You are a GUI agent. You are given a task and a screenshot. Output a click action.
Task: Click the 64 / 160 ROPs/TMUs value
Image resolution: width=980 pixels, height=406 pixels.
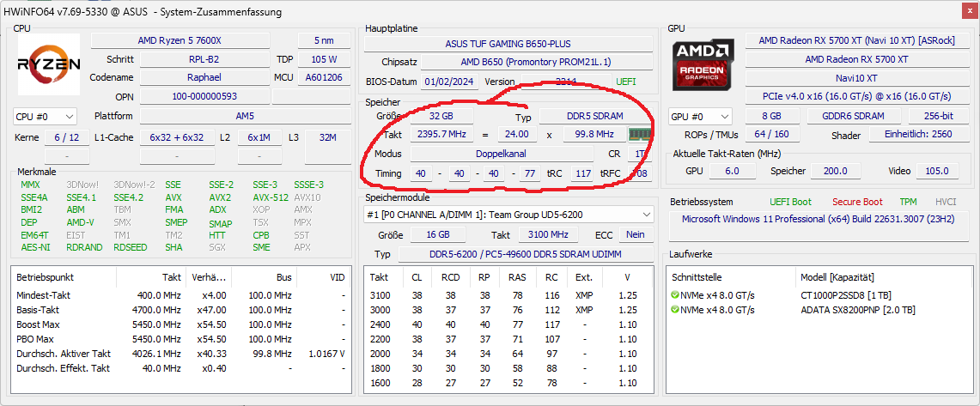click(772, 134)
